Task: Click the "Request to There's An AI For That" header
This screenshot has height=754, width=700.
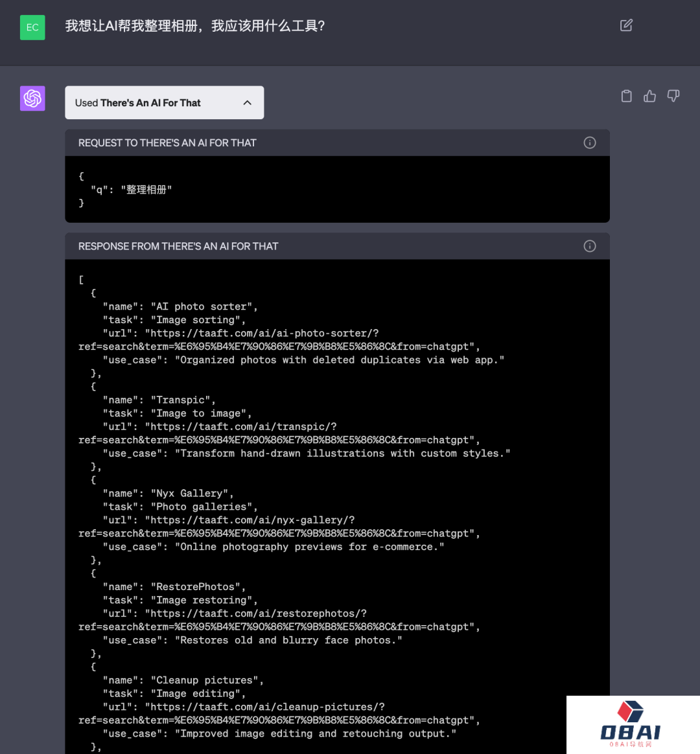Action: pyautogui.click(x=167, y=143)
